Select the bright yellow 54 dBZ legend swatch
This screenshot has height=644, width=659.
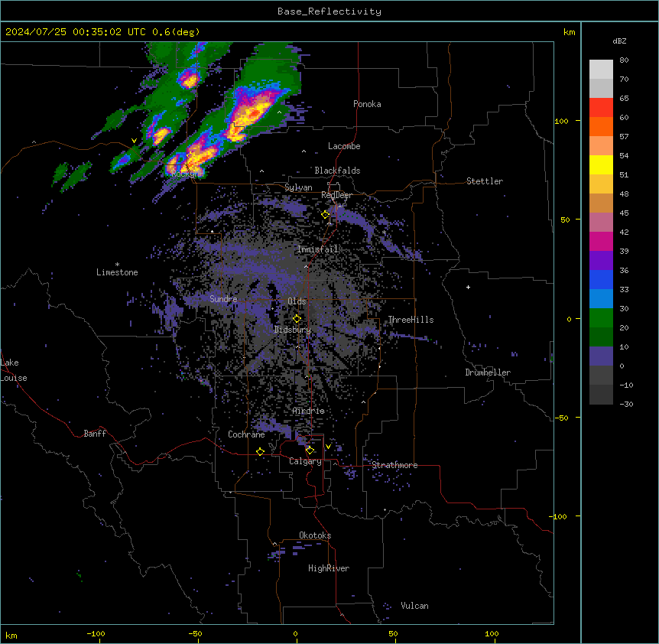pos(601,164)
